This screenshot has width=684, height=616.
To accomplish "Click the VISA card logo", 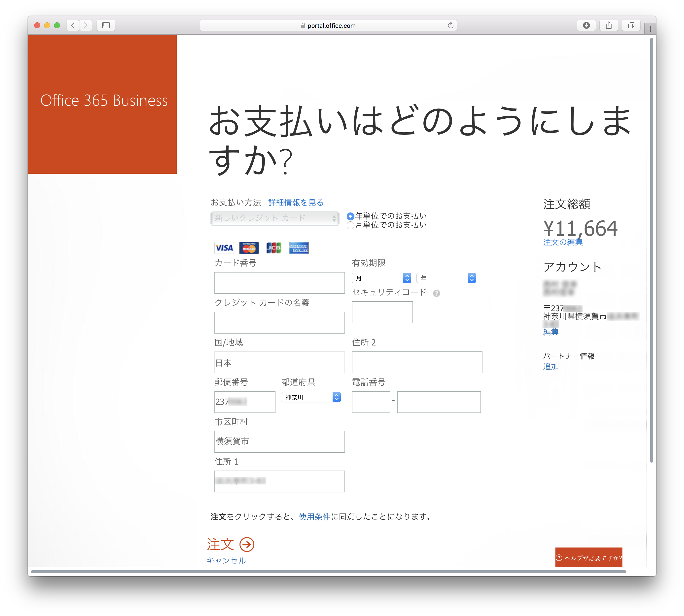I will pos(224,248).
